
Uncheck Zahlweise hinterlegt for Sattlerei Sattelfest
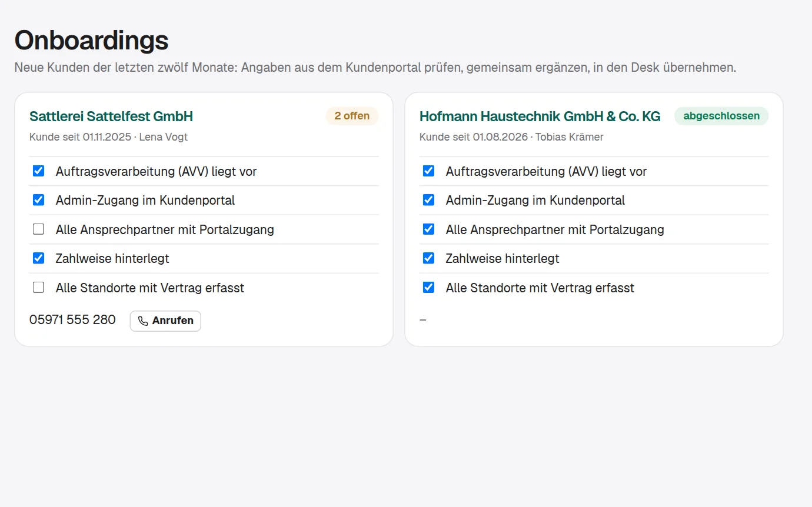pyautogui.click(x=38, y=258)
